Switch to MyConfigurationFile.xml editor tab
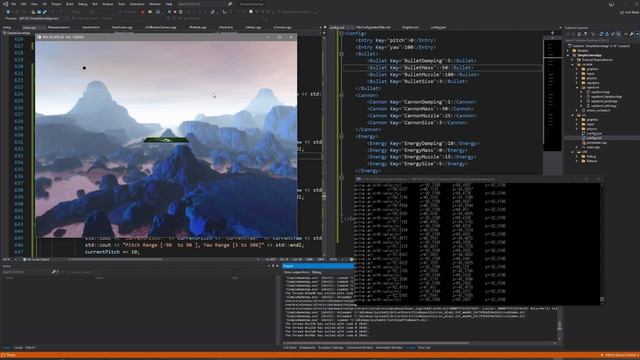This screenshot has width=640, height=360. 373,27
